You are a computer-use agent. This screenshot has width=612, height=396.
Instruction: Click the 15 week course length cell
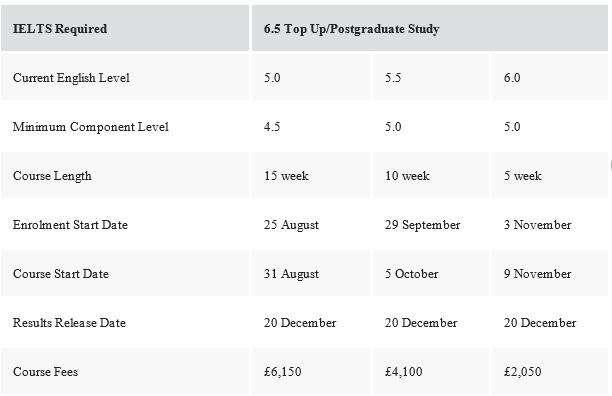(x=311, y=175)
